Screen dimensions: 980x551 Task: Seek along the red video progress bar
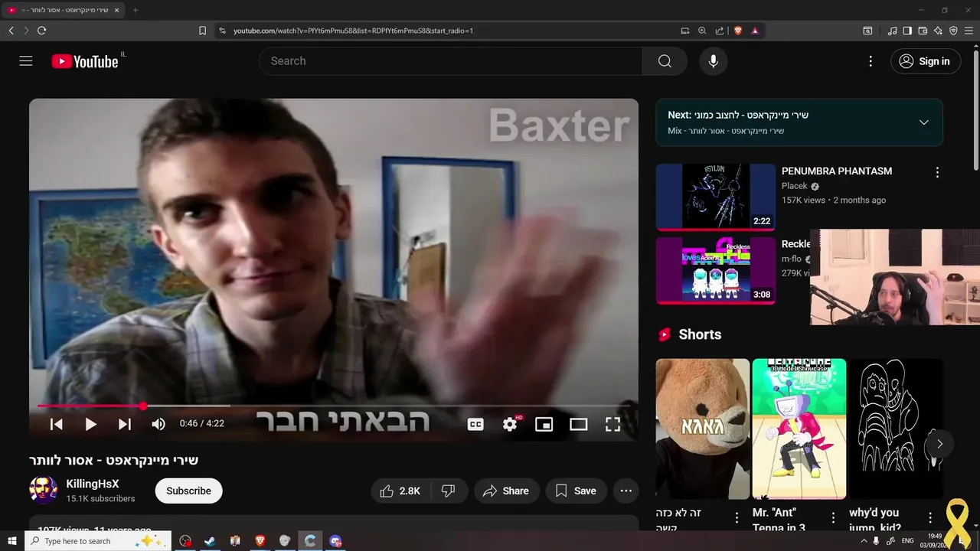click(x=334, y=406)
